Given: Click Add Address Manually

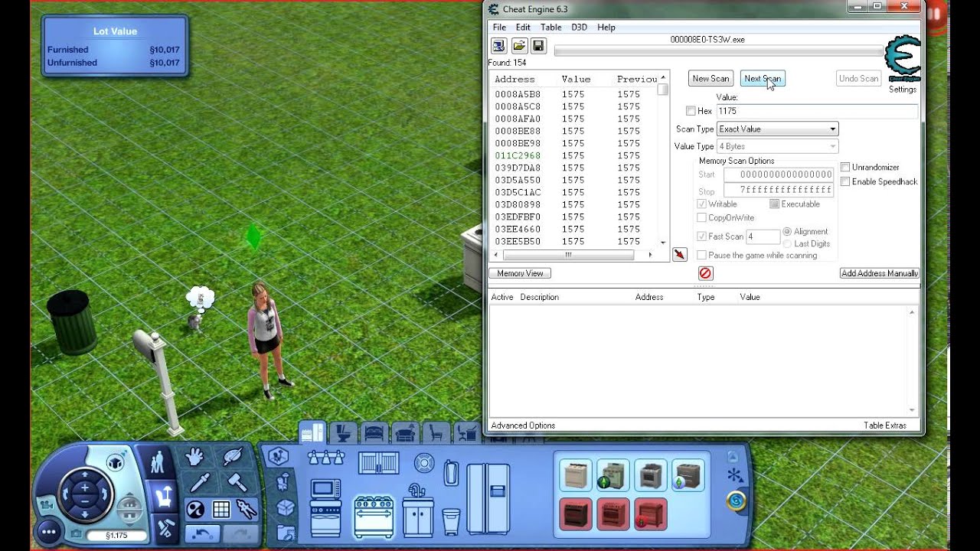Looking at the screenshot, I should pyautogui.click(x=879, y=273).
